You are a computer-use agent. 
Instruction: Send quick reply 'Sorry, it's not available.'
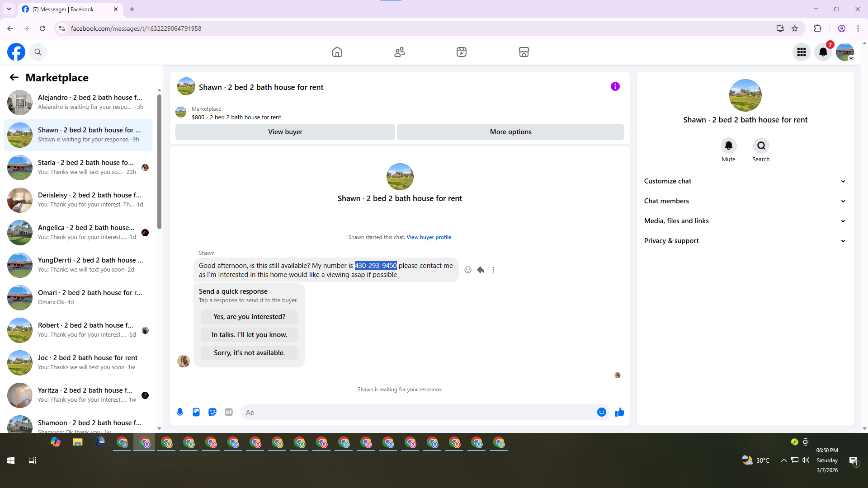[x=250, y=353]
